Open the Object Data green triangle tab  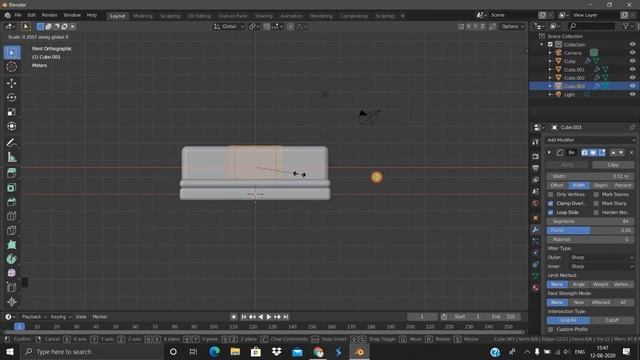536,276
